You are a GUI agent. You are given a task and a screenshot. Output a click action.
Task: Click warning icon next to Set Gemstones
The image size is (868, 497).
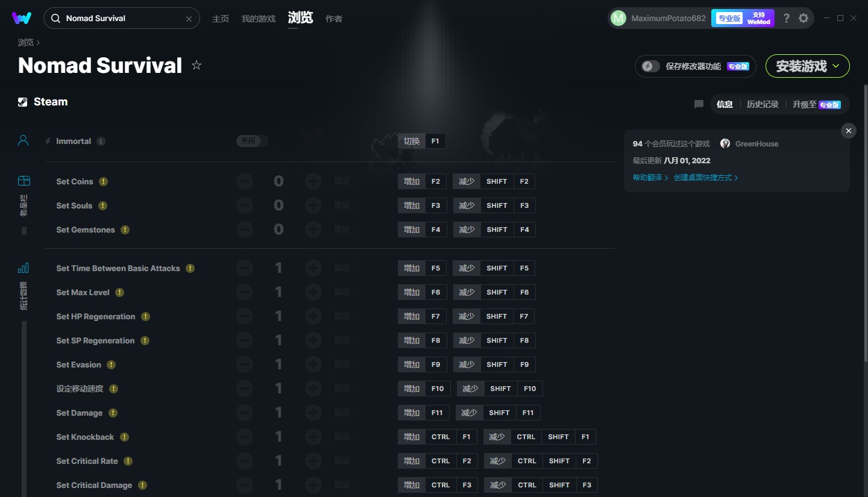tap(125, 230)
